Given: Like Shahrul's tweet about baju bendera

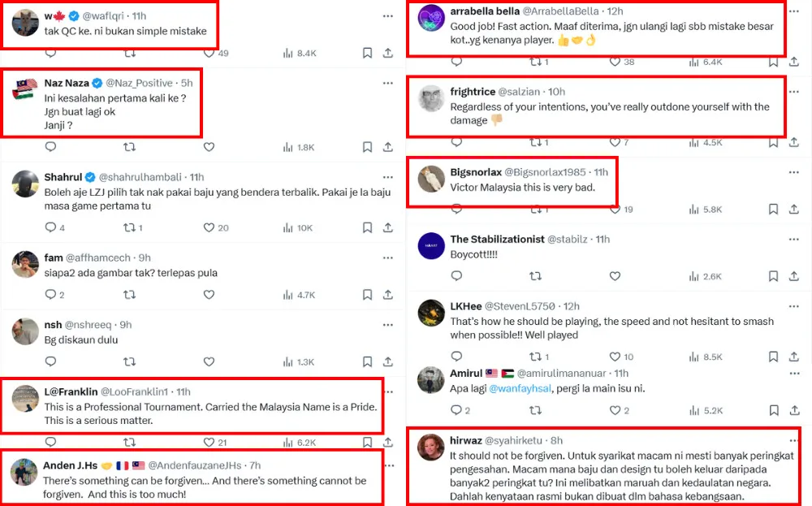Looking at the screenshot, I should tap(209, 228).
